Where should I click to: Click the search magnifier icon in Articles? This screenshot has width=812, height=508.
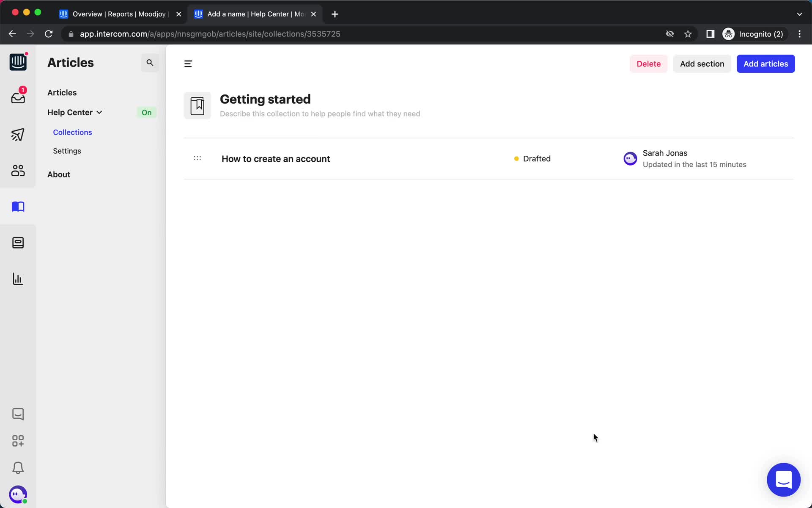[150, 63]
